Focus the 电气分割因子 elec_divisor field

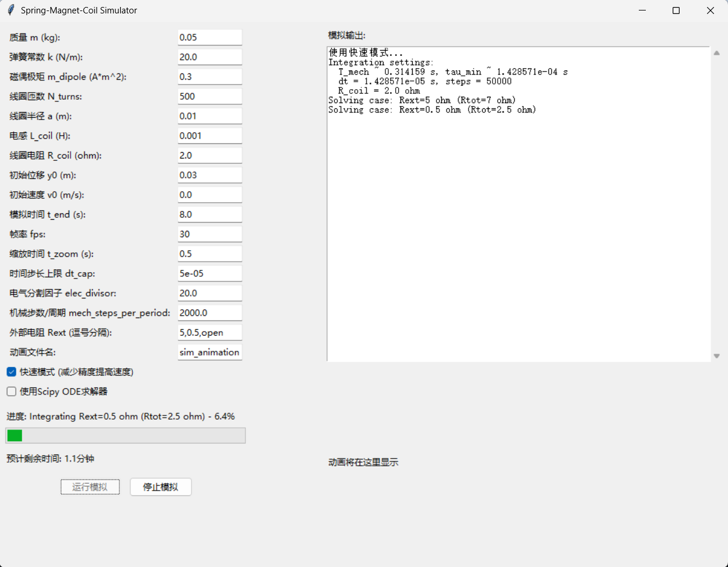click(210, 293)
